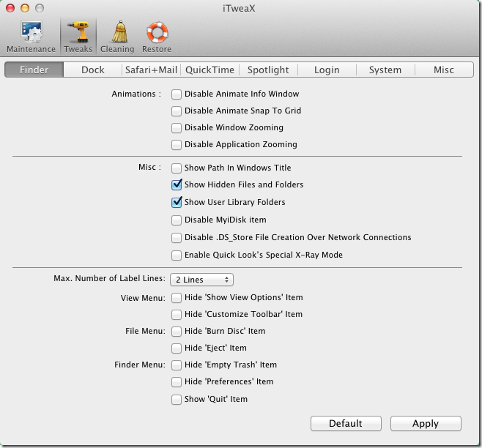Enable Quick Look's Special X-Ray Mode

point(177,255)
